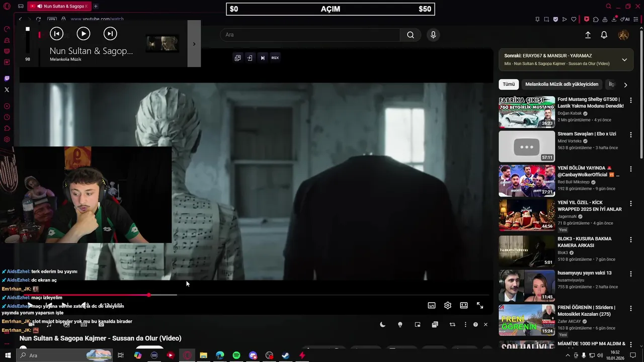644x362 pixels.
Task: Open options for Stream Savaşları video
Action: [x=631, y=135]
